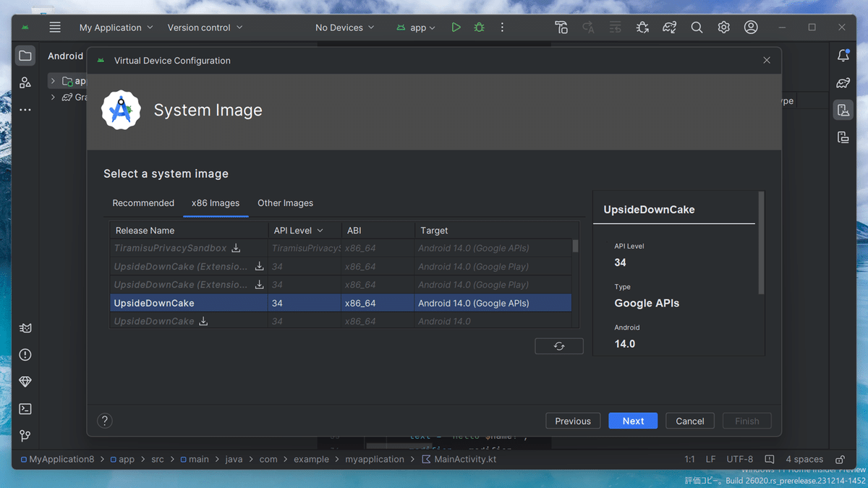
Task: Open App Quality Insights gem icon
Action: [x=25, y=382]
